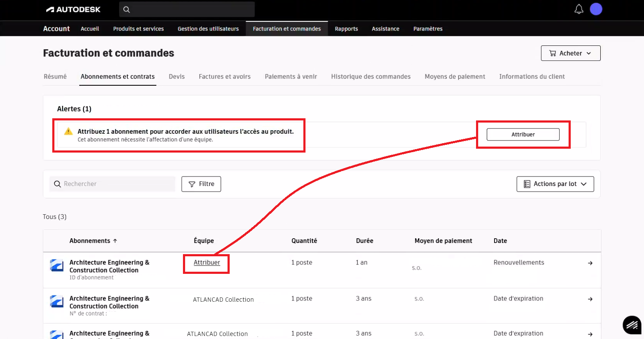Open the Filtre options

[x=201, y=184]
